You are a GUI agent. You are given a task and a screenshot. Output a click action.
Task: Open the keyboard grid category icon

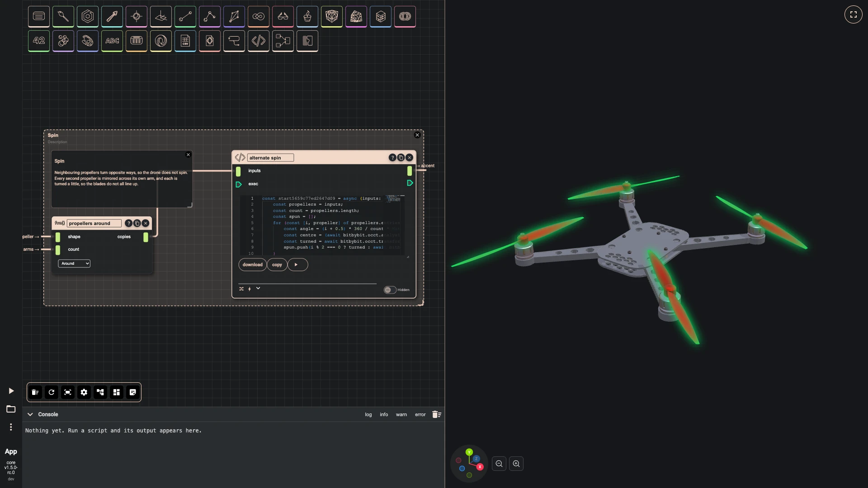pyautogui.click(x=137, y=41)
